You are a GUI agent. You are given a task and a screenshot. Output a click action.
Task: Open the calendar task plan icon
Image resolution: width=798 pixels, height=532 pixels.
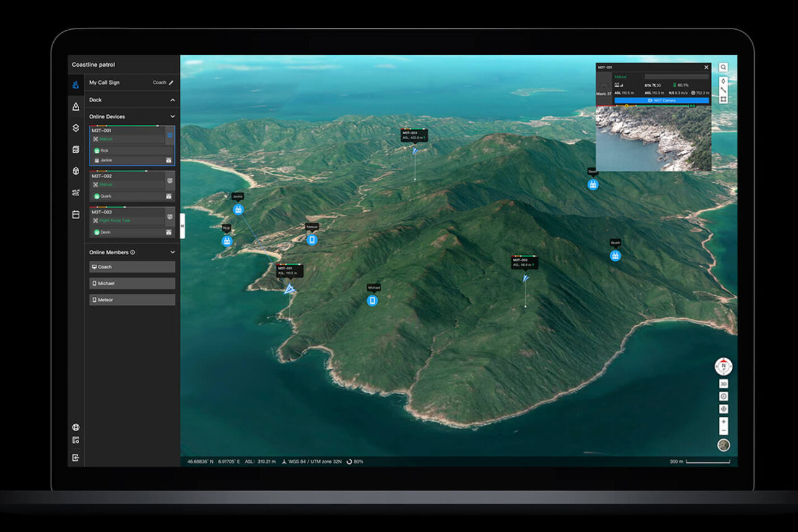[x=76, y=214]
